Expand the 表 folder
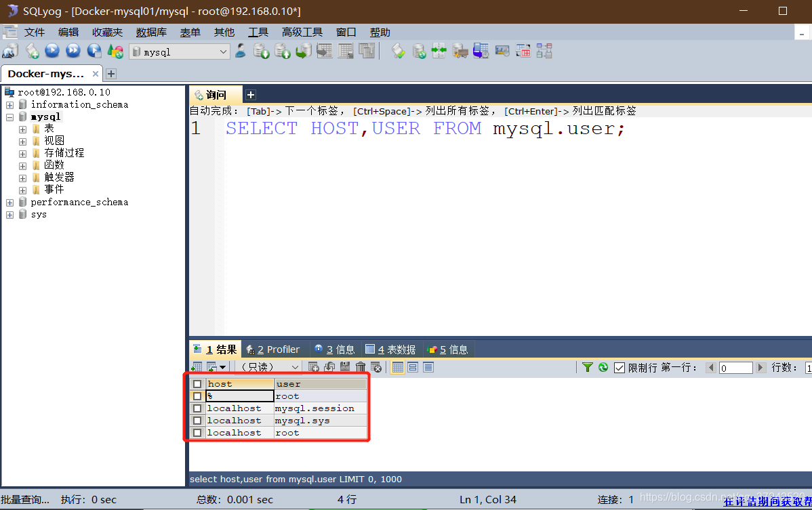This screenshot has width=812, height=510. (22, 129)
